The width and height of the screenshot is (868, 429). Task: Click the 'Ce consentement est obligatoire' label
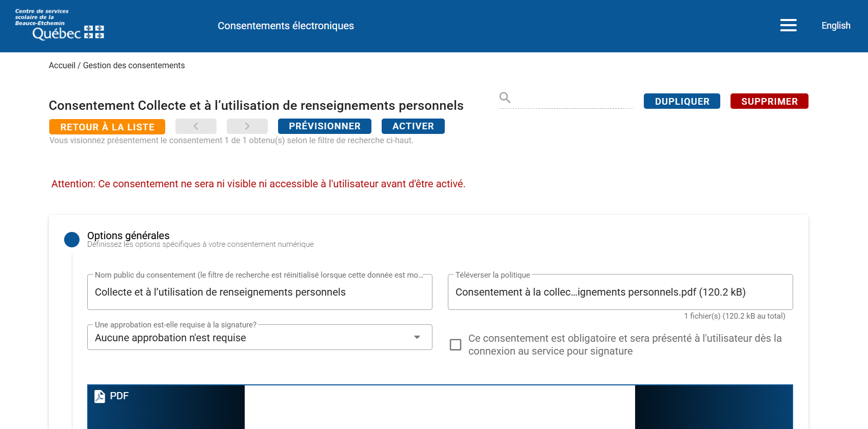point(625,345)
